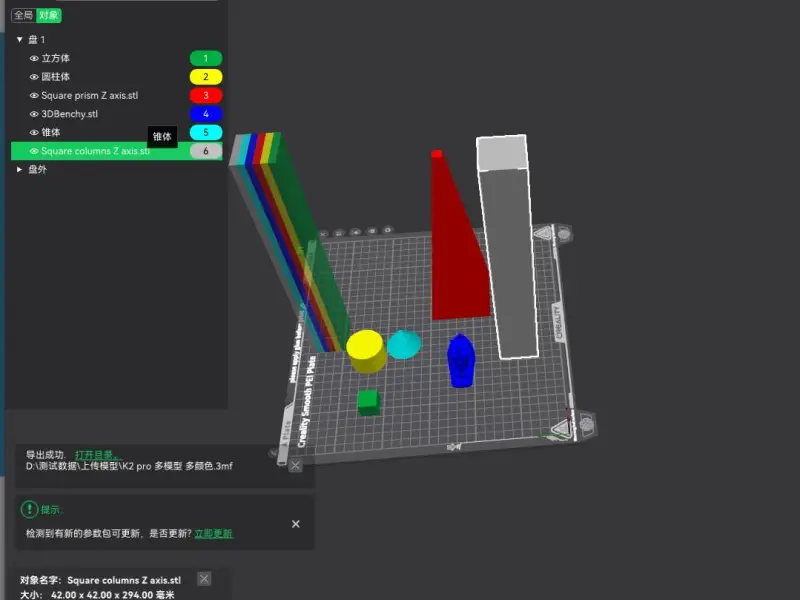Open the 打开目录 link
Viewport: 800px width, 600px height.
98,455
